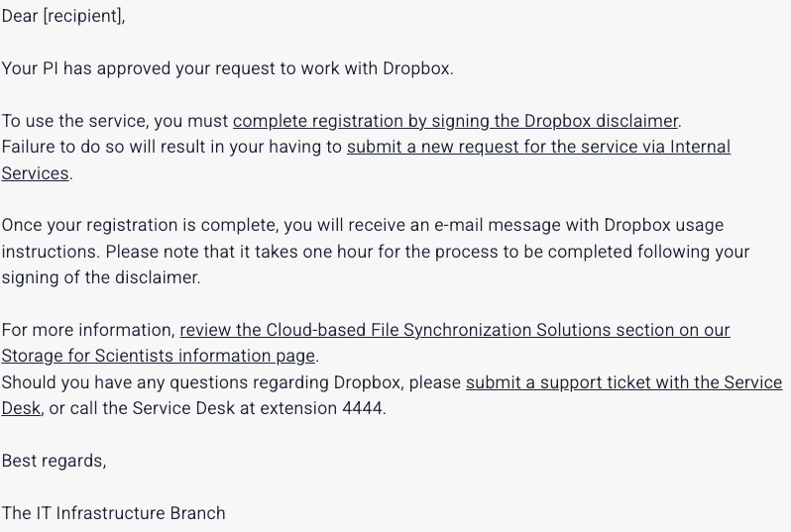Click "The IT Infrastructure Branch" signature

(x=113, y=513)
